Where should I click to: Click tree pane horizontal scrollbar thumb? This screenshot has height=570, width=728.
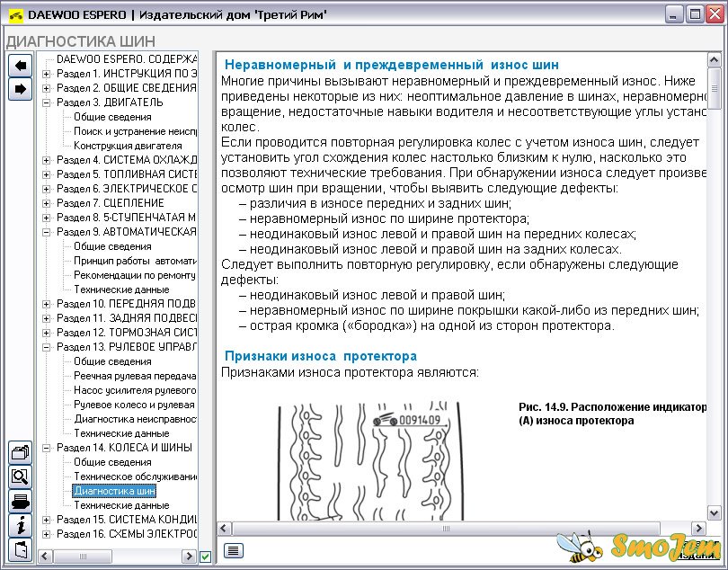click(x=83, y=556)
